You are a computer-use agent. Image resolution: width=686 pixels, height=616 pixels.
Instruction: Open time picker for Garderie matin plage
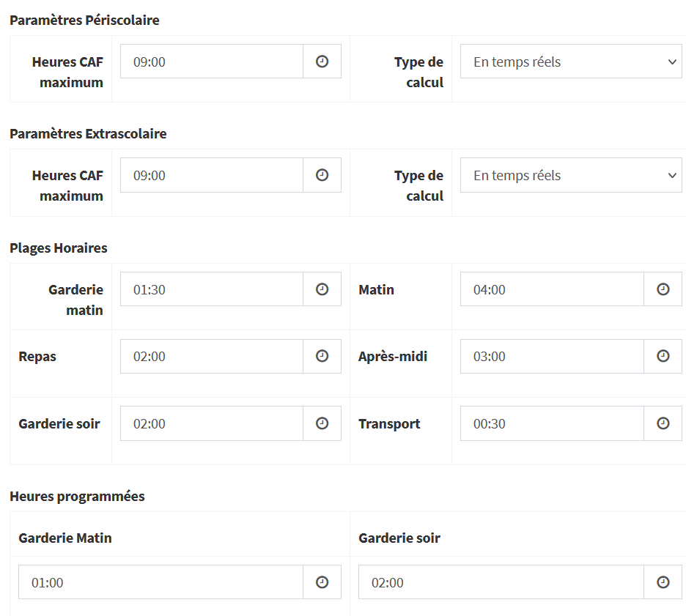click(x=322, y=289)
